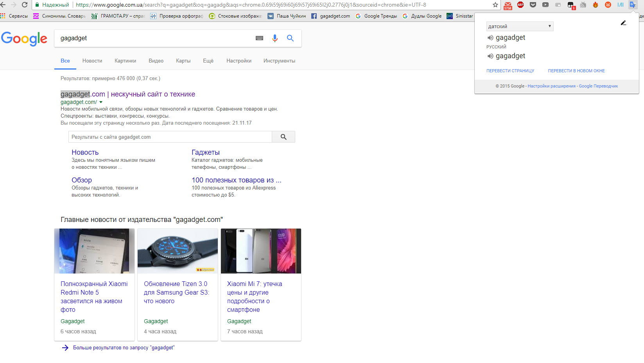
Task: Open the Синонимы Словарь bookmark
Action: [59, 16]
